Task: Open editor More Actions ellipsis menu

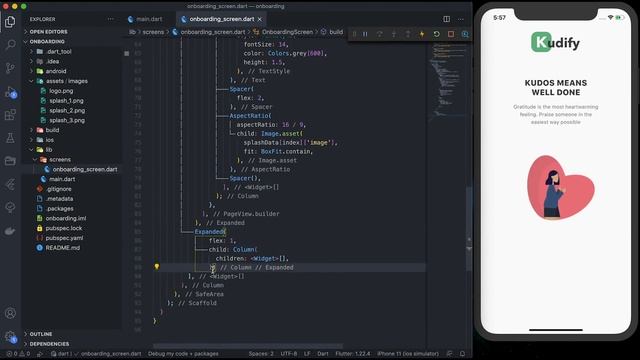Action: point(461,19)
